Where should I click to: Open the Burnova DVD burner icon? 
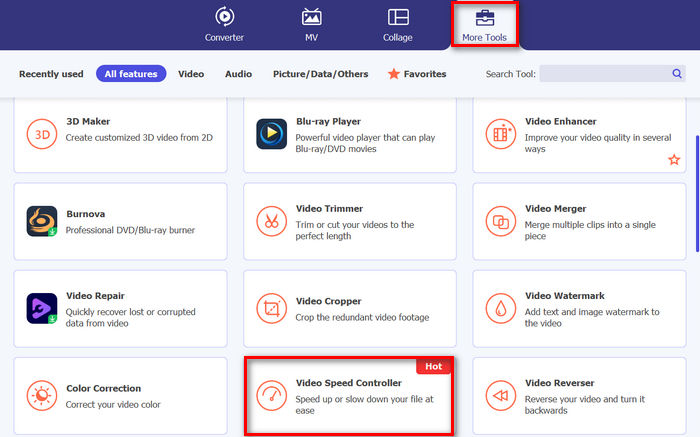tap(42, 221)
